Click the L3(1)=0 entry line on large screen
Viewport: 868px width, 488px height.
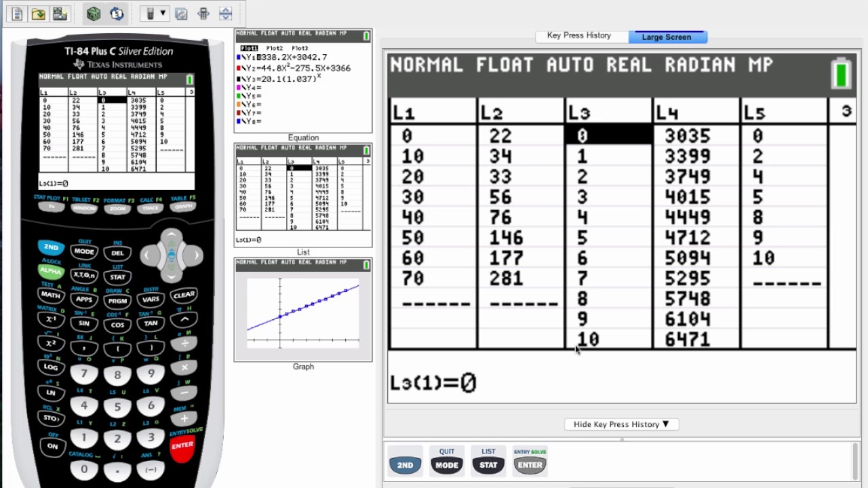434,383
